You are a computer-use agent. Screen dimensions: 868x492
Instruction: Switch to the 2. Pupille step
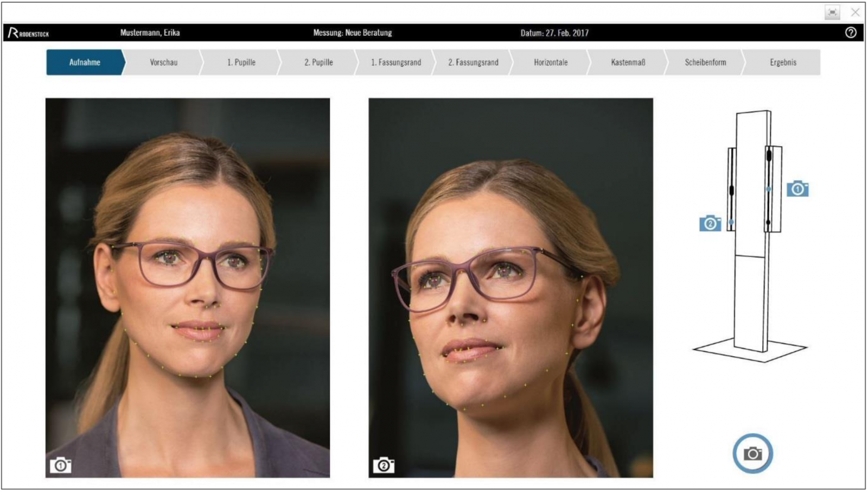[318, 62]
